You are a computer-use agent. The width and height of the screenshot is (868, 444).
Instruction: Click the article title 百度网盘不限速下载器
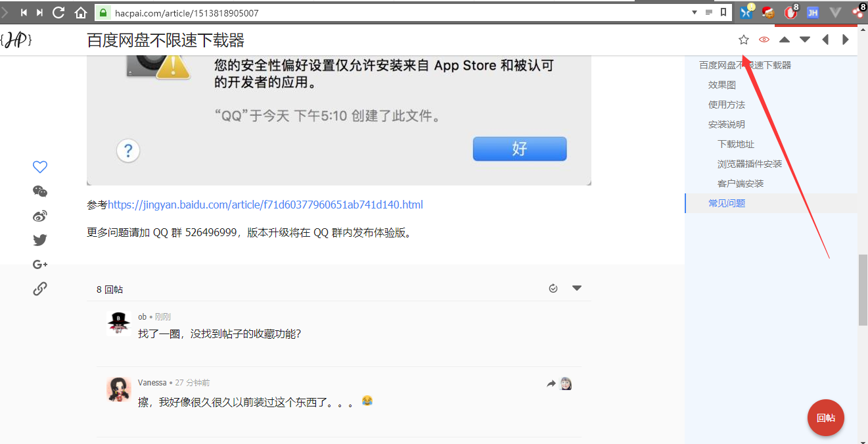166,41
